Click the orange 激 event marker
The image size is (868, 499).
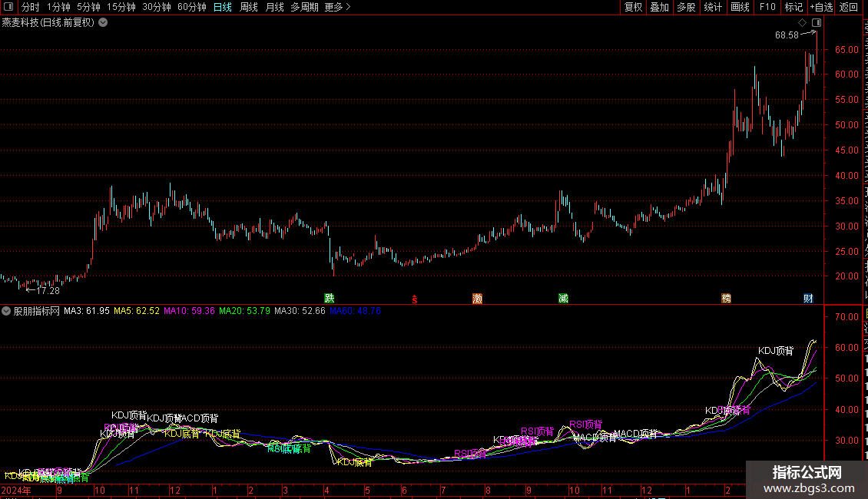click(x=477, y=298)
